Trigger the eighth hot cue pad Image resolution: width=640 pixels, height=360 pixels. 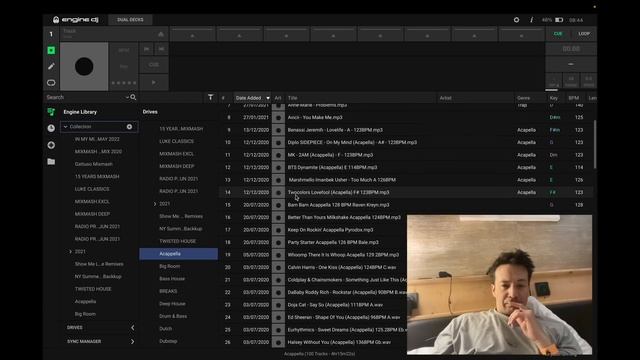coord(521,34)
